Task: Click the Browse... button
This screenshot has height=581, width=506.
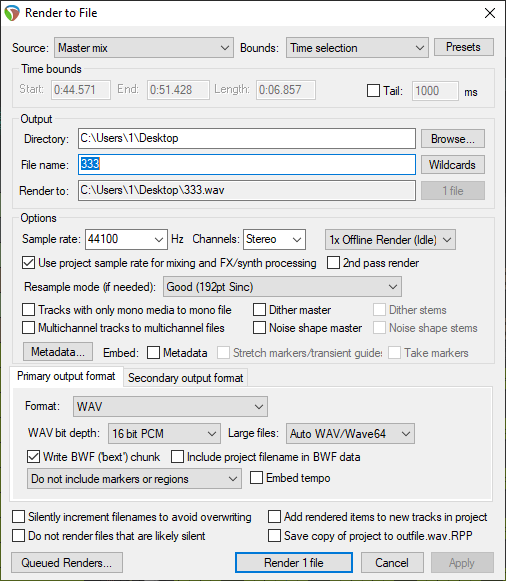Action: coord(453,139)
